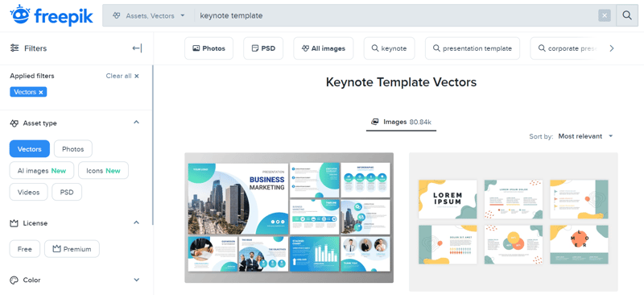
Task: Click the License crown icon
Action: point(14,223)
